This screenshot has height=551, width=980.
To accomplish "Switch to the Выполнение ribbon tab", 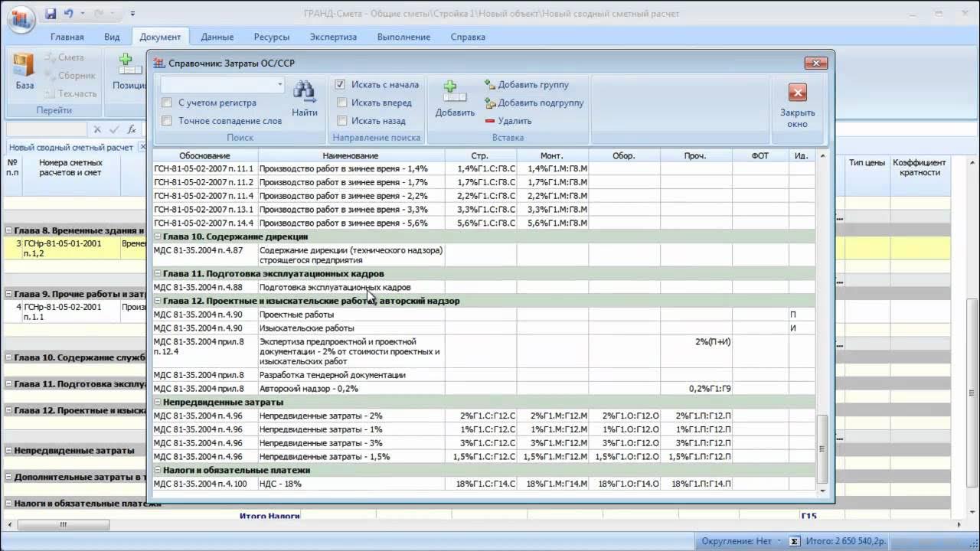I will pyautogui.click(x=403, y=37).
